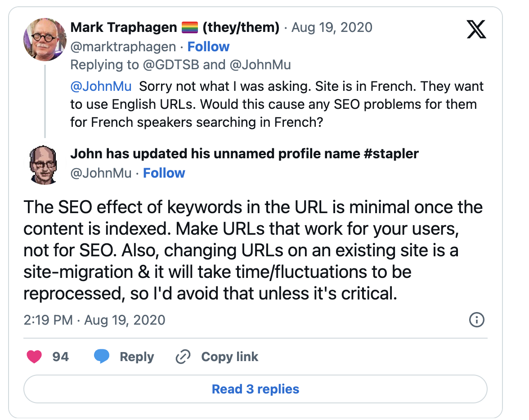
Task: Click the @JohnMu handle below John's name
Action: pos(101,173)
